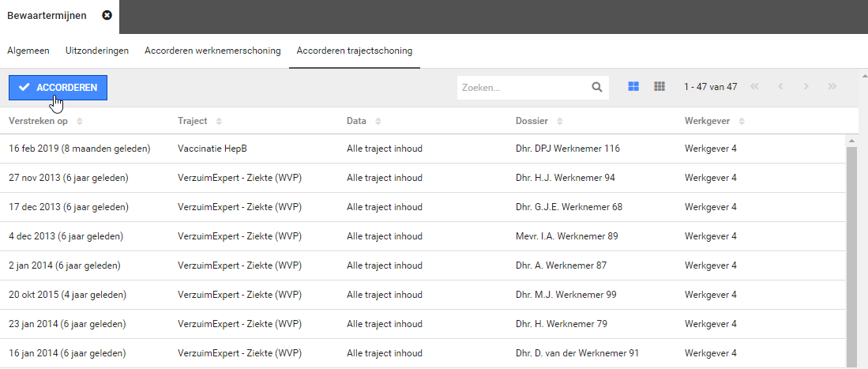Switch to large grid view icon
The image size is (868, 369).
coord(633,87)
